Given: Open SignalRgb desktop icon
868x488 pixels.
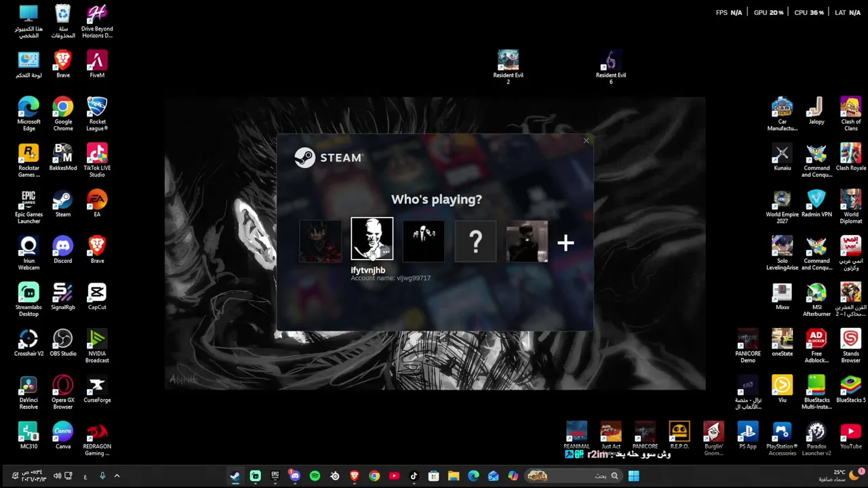Looking at the screenshot, I should pyautogui.click(x=63, y=296).
